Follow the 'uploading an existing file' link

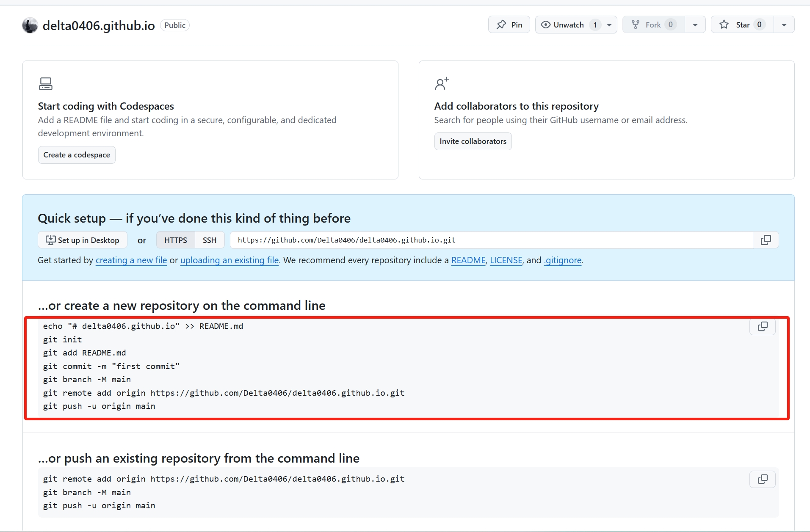click(x=229, y=260)
